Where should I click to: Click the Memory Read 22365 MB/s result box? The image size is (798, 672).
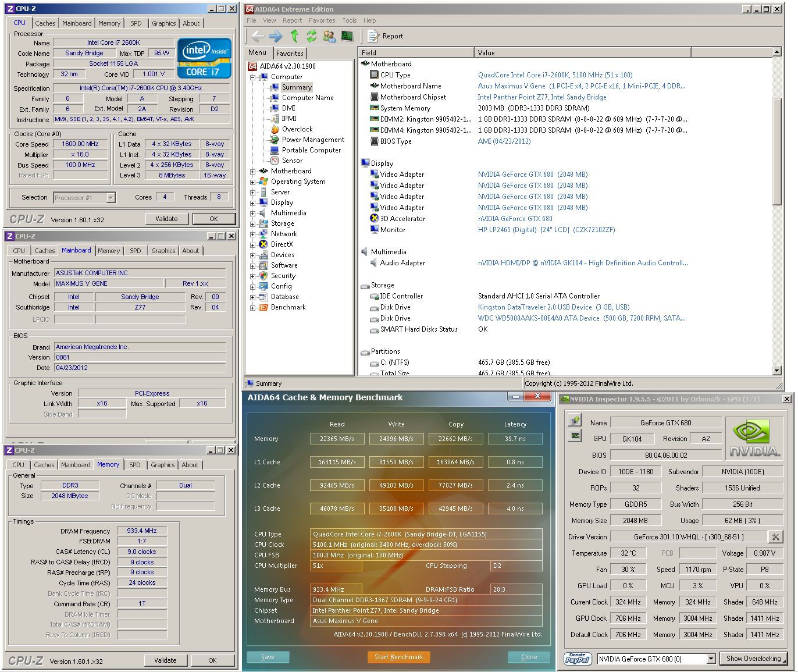337,439
